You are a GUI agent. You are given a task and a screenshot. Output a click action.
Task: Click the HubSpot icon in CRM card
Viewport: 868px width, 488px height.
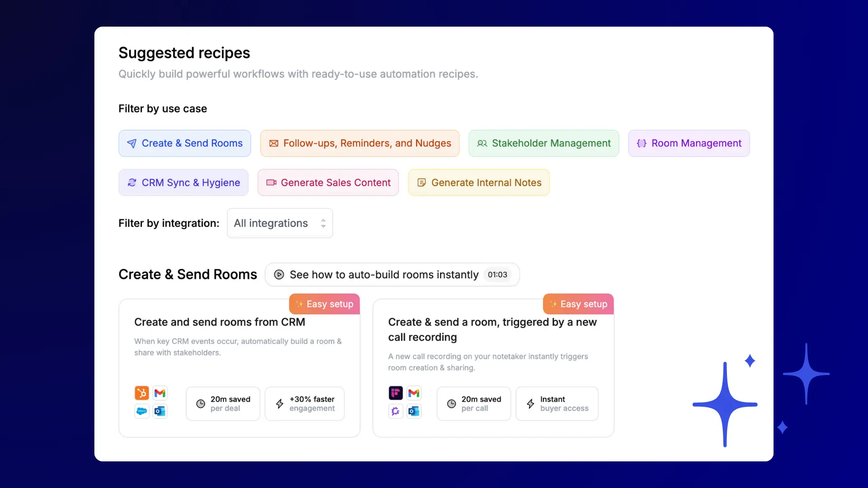coord(142,393)
